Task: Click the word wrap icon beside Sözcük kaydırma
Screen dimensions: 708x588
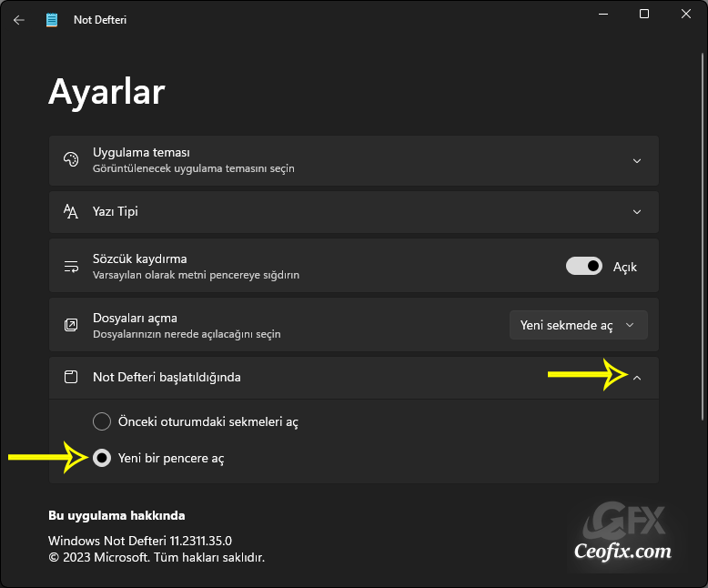Action: pyautogui.click(x=71, y=267)
